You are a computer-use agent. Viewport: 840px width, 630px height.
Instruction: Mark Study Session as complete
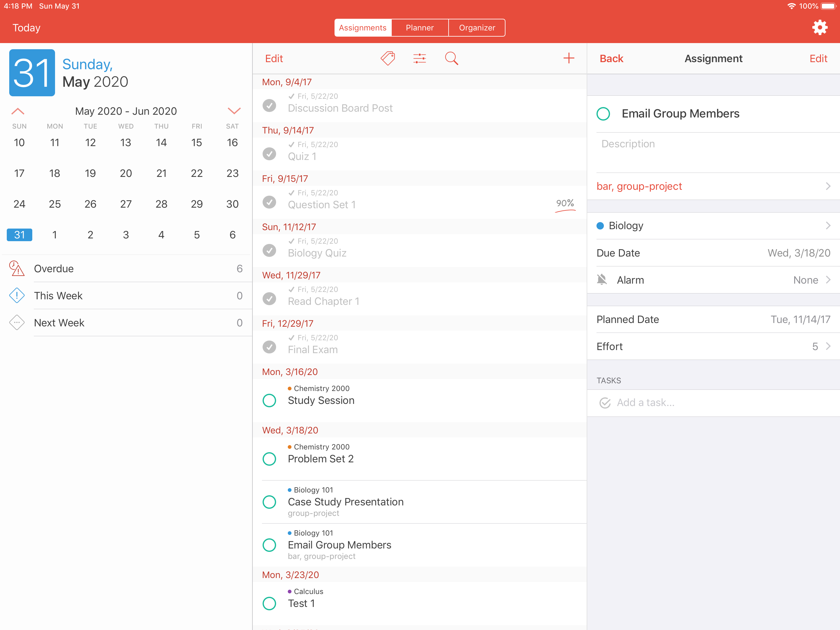pyautogui.click(x=269, y=400)
